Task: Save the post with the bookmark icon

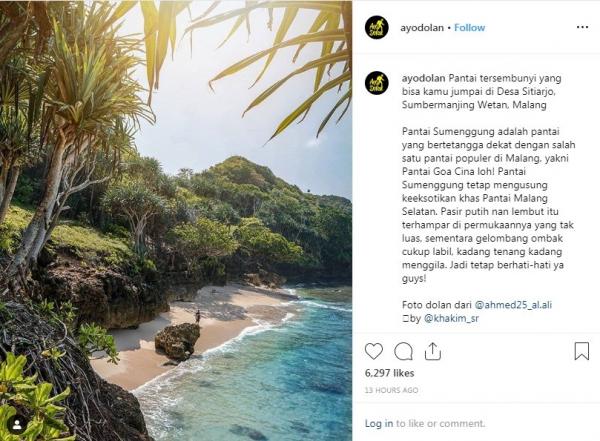Action: [581, 351]
